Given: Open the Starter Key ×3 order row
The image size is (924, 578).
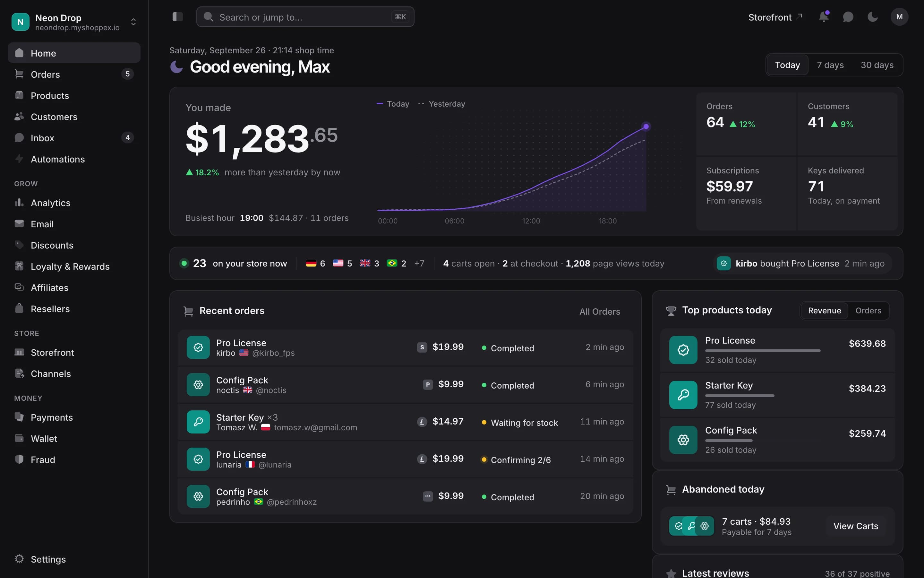Looking at the screenshot, I should point(405,422).
